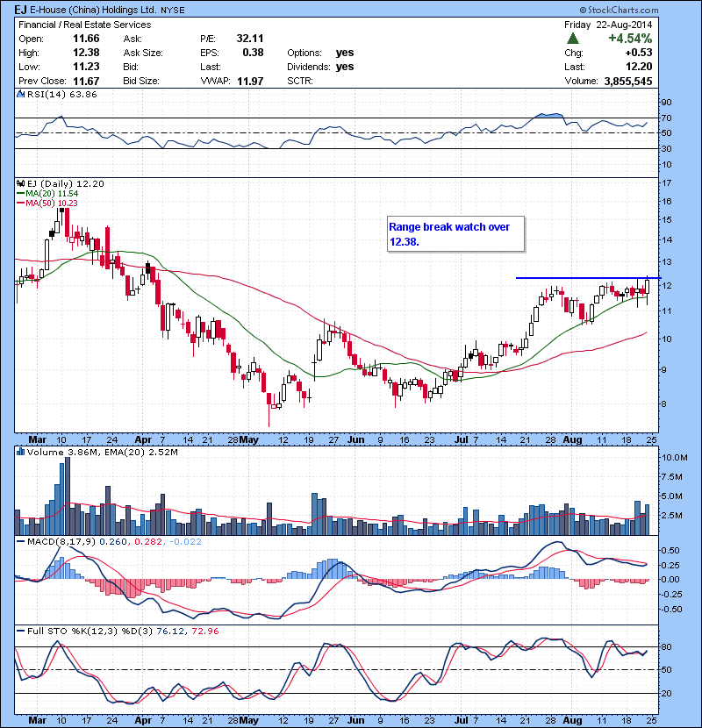Click the 'Jul' label on price-chart axis
This screenshot has width=702, height=728.
pos(462,439)
